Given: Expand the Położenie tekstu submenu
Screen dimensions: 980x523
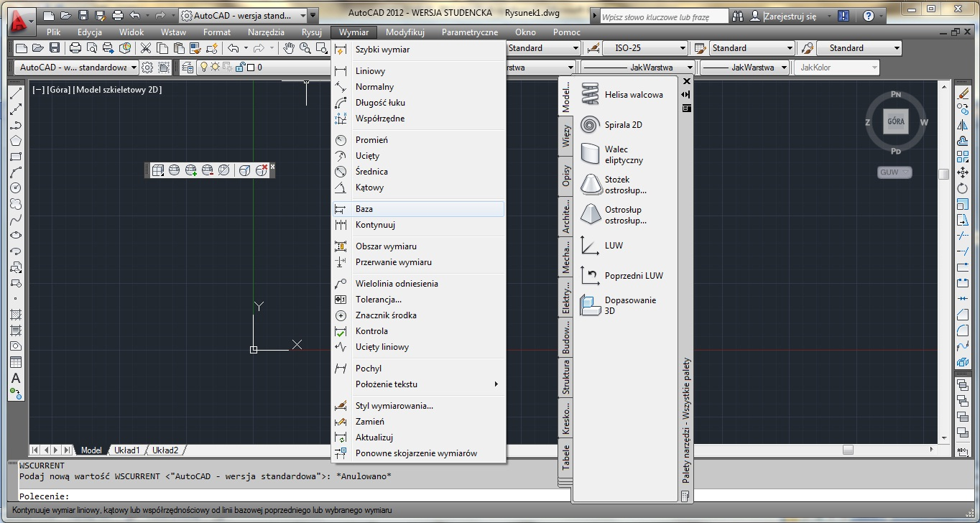Looking at the screenshot, I should coord(419,384).
